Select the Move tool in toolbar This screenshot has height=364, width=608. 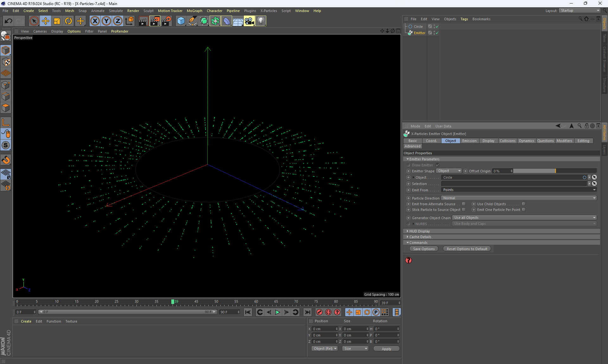click(x=46, y=21)
